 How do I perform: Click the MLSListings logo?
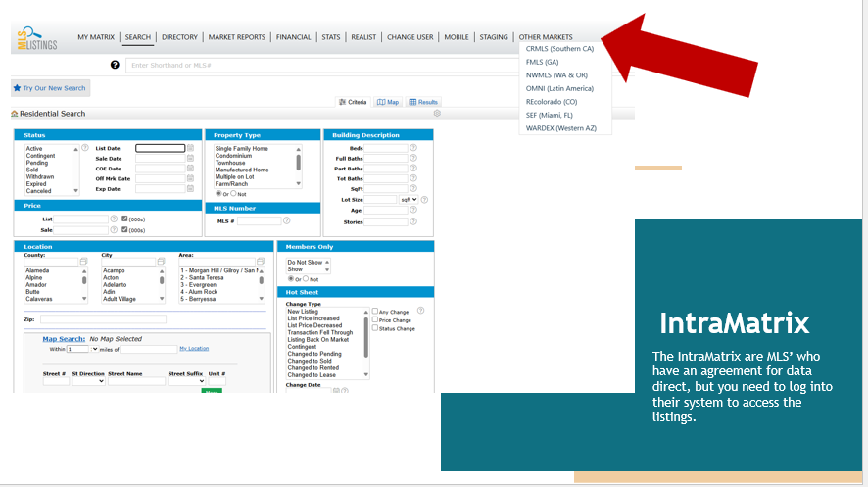37,38
